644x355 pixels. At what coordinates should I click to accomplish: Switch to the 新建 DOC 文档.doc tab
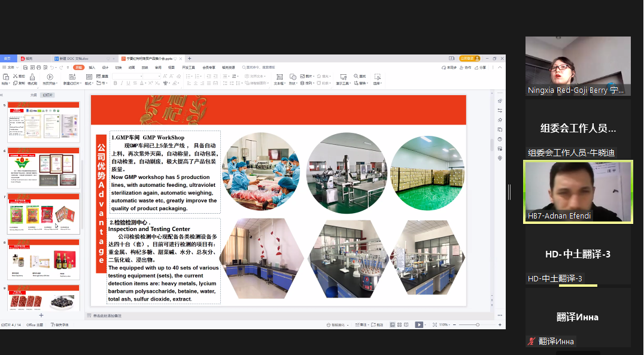85,59
